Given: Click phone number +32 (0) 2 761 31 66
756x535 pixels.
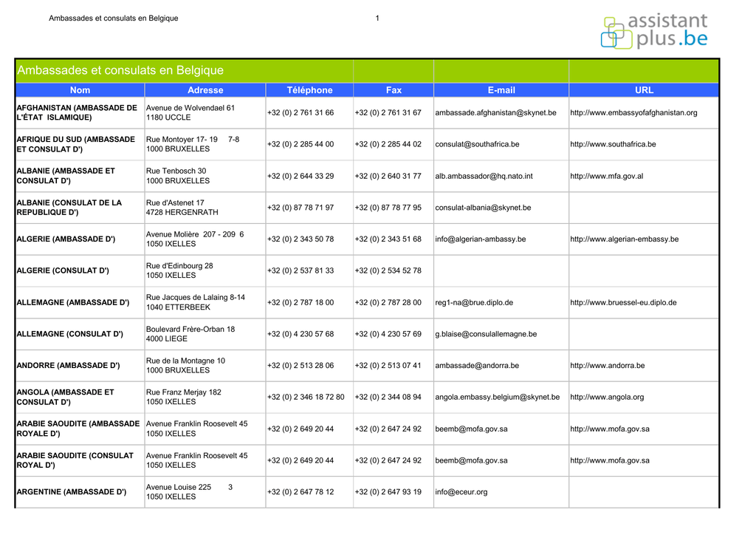Looking at the screenshot, I should pos(300,112).
